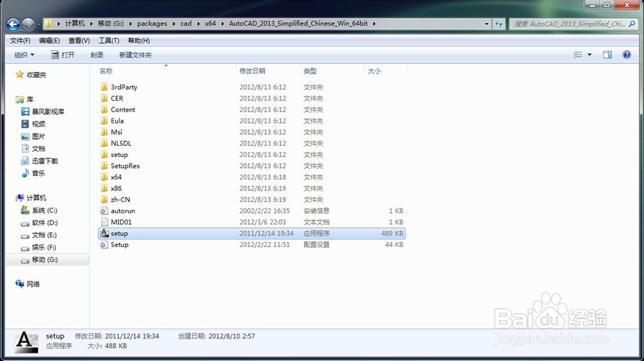Expand the arrow after x64 breadcrumb
The height and width of the screenshot is (361, 644).
(x=223, y=23)
